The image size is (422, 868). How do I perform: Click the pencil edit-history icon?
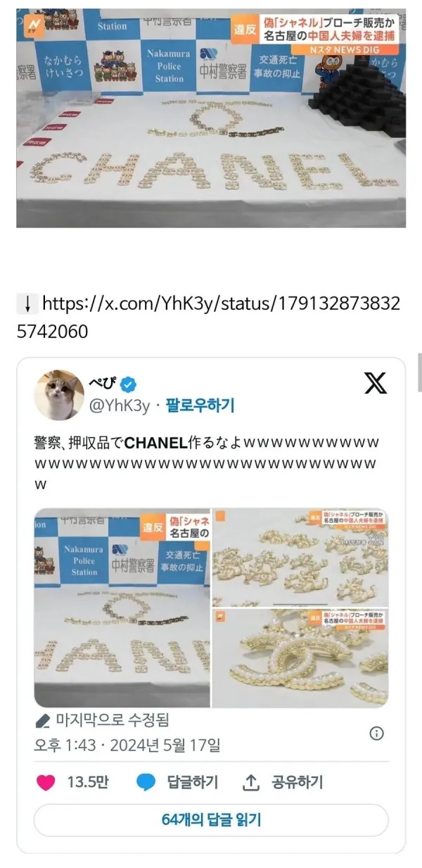(x=43, y=721)
